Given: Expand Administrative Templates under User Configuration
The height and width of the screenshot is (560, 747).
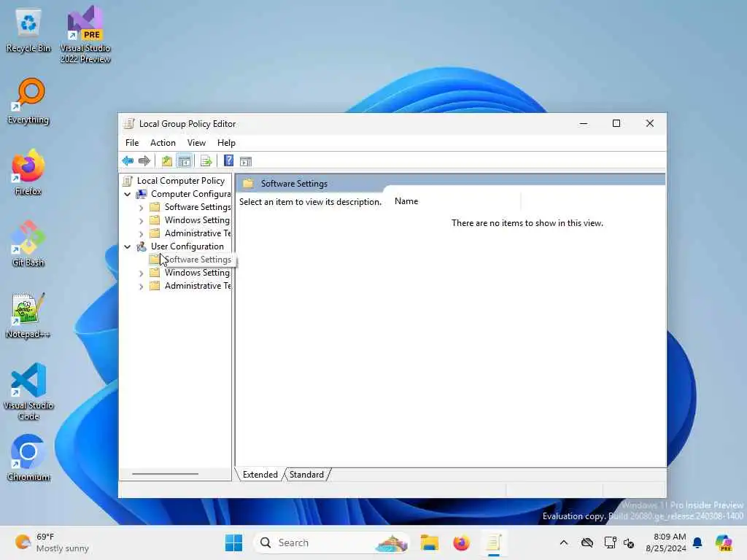Looking at the screenshot, I should 141,286.
